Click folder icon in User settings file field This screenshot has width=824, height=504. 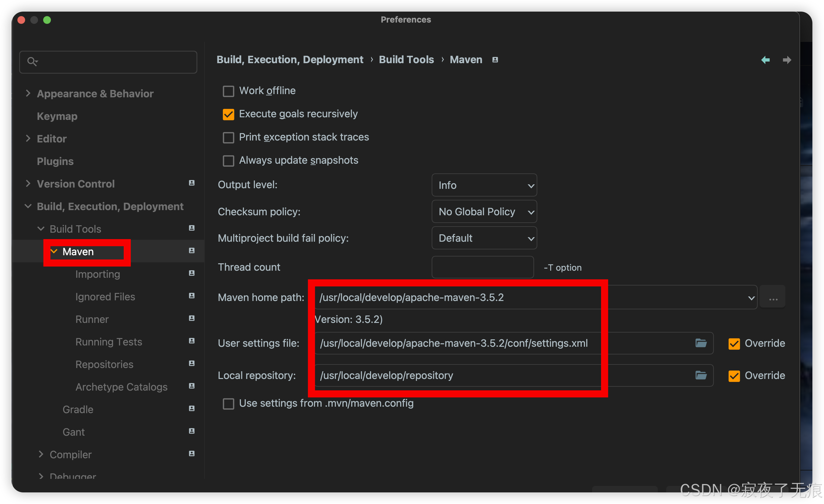701,343
